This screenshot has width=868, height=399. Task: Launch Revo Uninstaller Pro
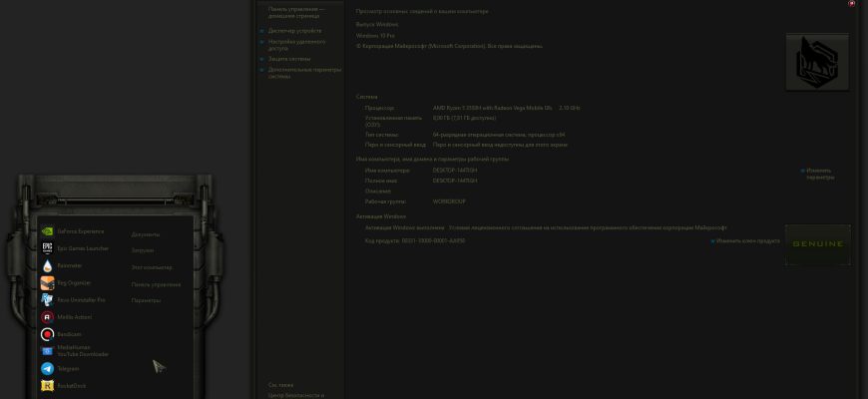(73, 300)
